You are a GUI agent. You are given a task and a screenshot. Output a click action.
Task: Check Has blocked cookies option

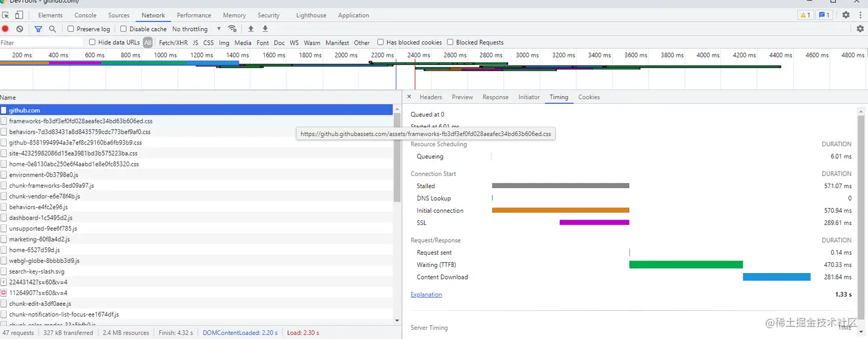(380, 42)
